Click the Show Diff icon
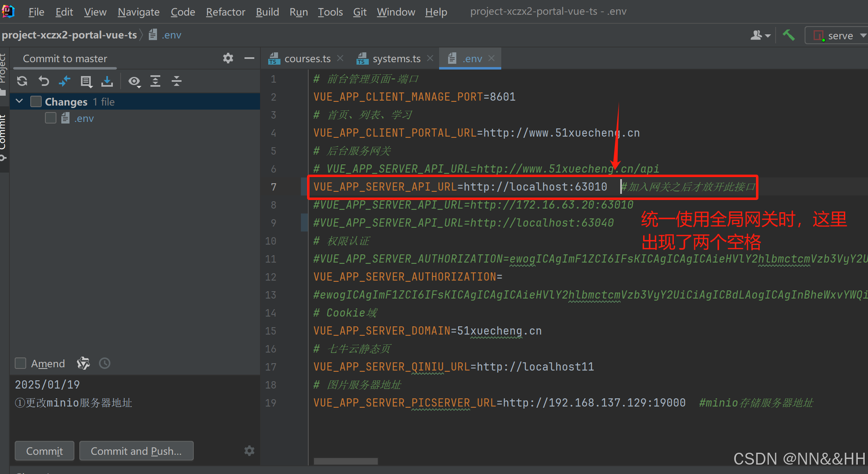The height and width of the screenshot is (474, 868). 65,81
